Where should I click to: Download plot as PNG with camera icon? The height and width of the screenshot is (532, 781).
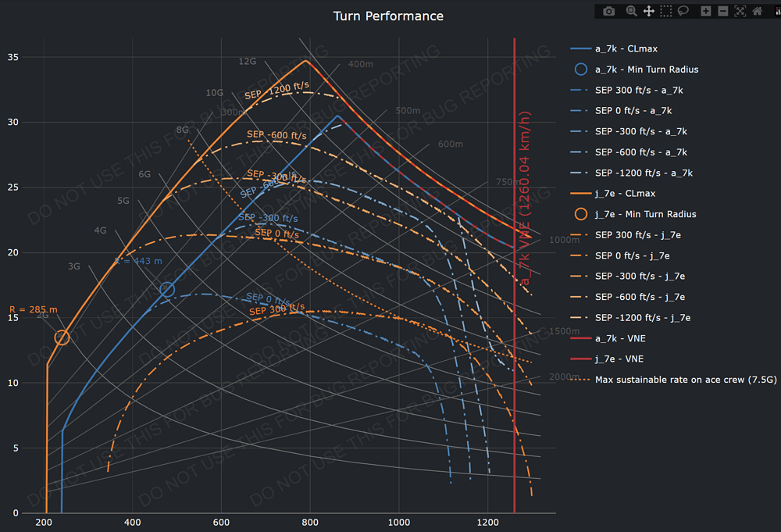[609, 11]
